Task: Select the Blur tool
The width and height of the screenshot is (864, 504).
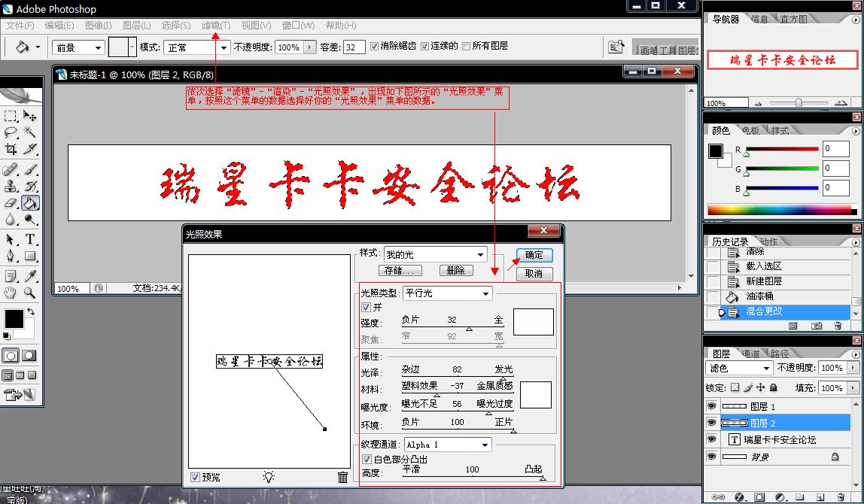Action: [11, 219]
